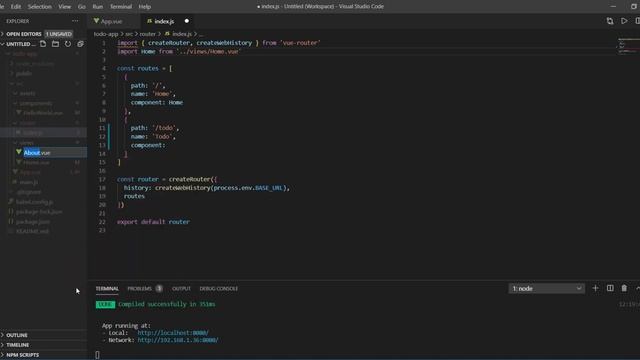This screenshot has width=640, height=360.
Task: Open the Help menu
Action: [144, 7]
